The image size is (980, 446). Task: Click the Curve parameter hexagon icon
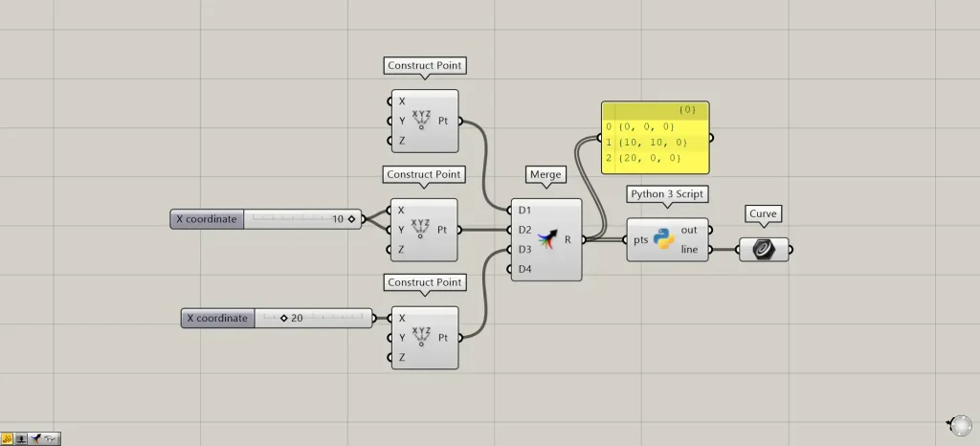pos(764,250)
